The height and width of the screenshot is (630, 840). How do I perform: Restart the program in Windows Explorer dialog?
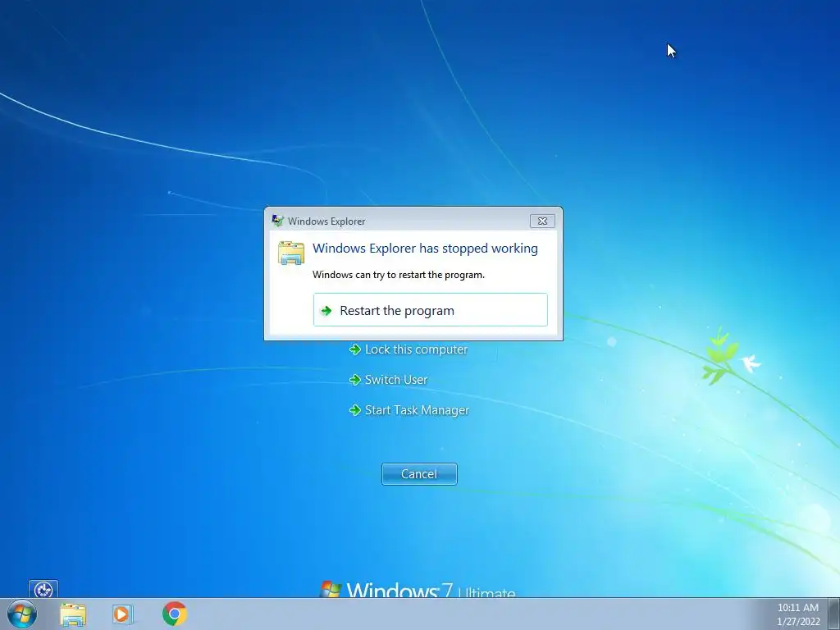tap(430, 309)
